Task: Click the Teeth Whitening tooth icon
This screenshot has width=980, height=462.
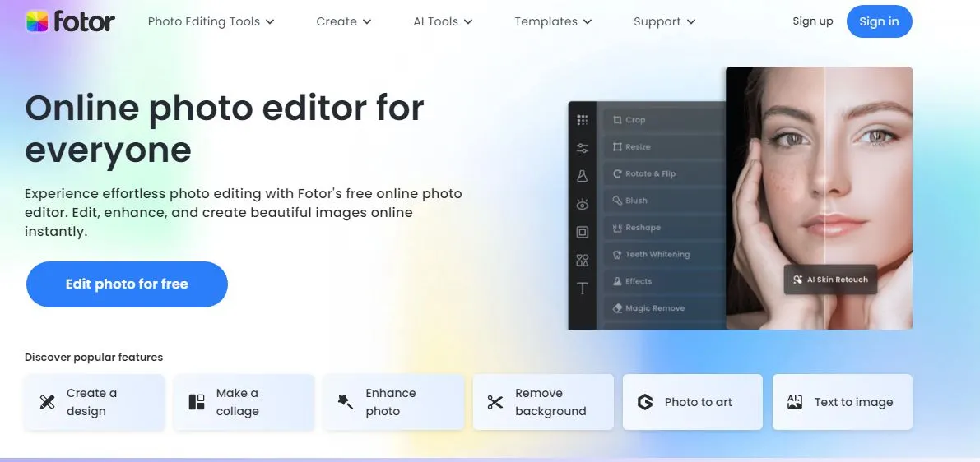Action: pos(617,254)
